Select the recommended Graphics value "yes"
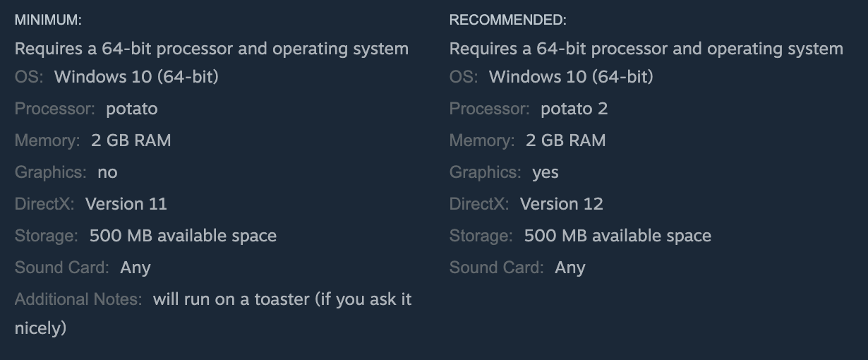 coord(545,172)
